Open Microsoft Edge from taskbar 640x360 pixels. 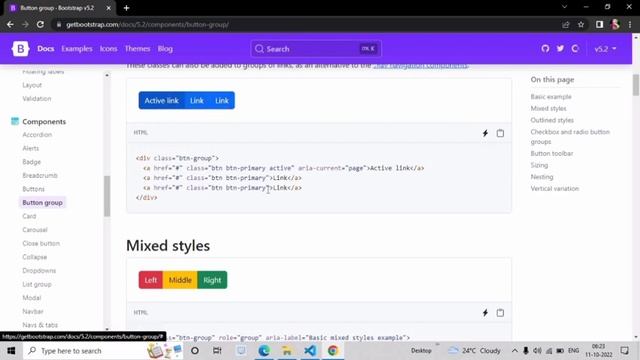264,351
